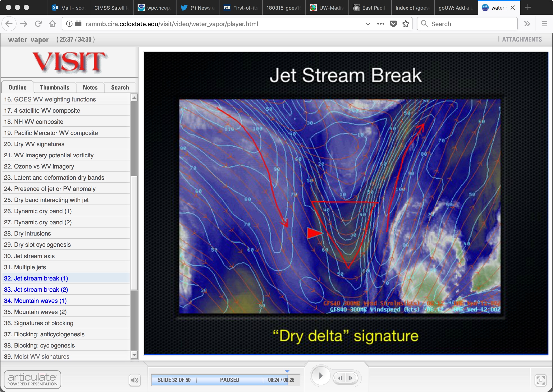Click the browser reload icon

pos(38,24)
